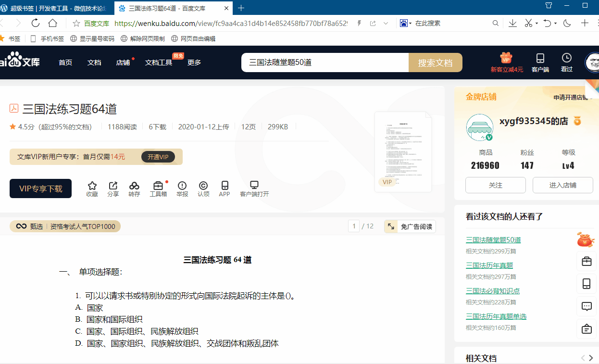Click the download icon in the browser toolbar

512,23
